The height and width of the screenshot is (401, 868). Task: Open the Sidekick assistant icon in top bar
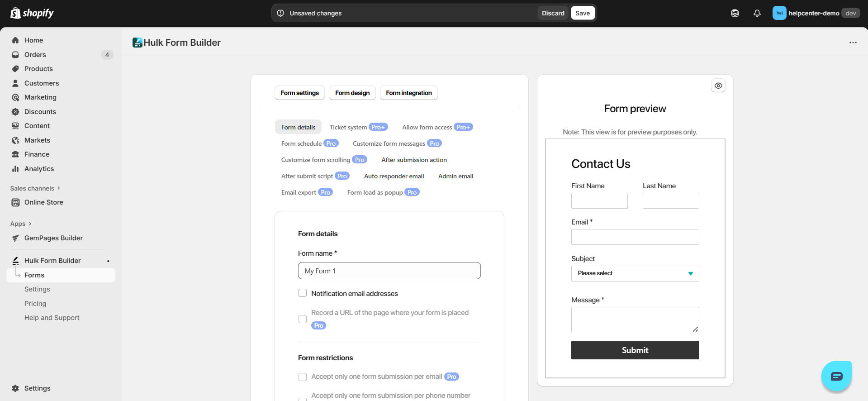[x=735, y=13]
